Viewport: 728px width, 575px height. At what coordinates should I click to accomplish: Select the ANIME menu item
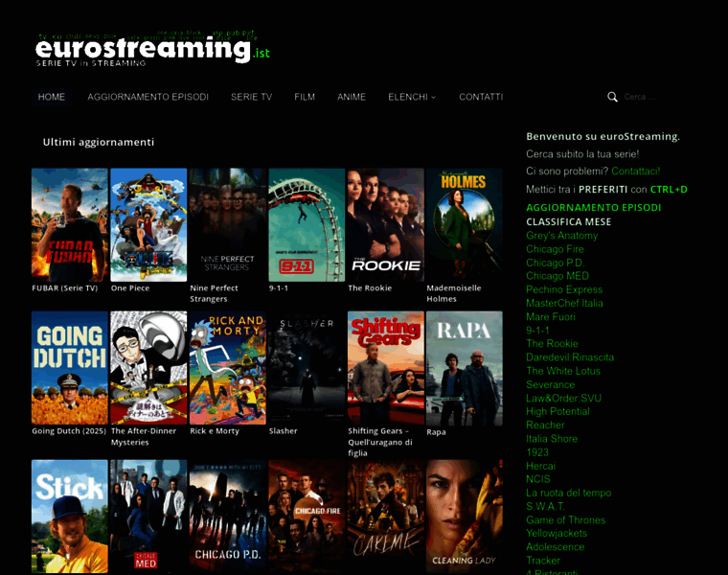352,97
